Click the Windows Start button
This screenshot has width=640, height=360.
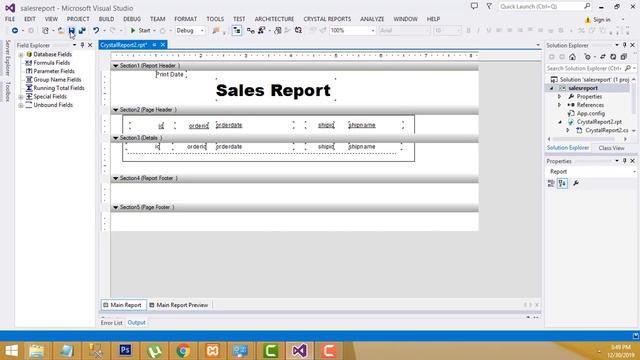pyautogui.click(x=11, y=350)
